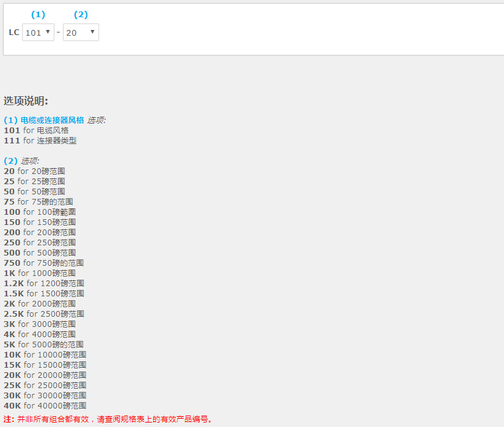Open the 101 cable style dropdown

point(38,33)
